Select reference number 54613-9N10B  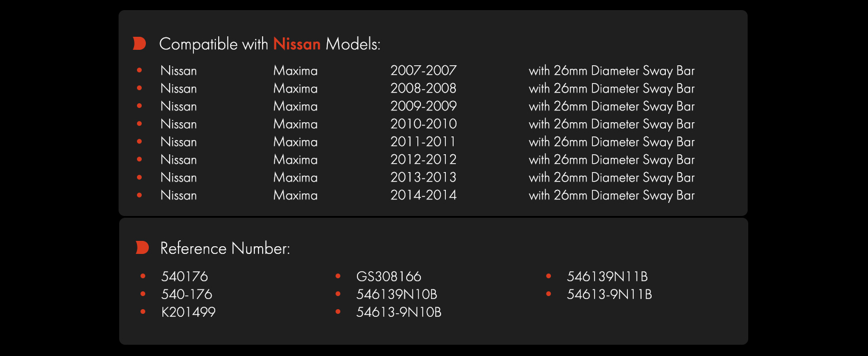tap(399, 312)
